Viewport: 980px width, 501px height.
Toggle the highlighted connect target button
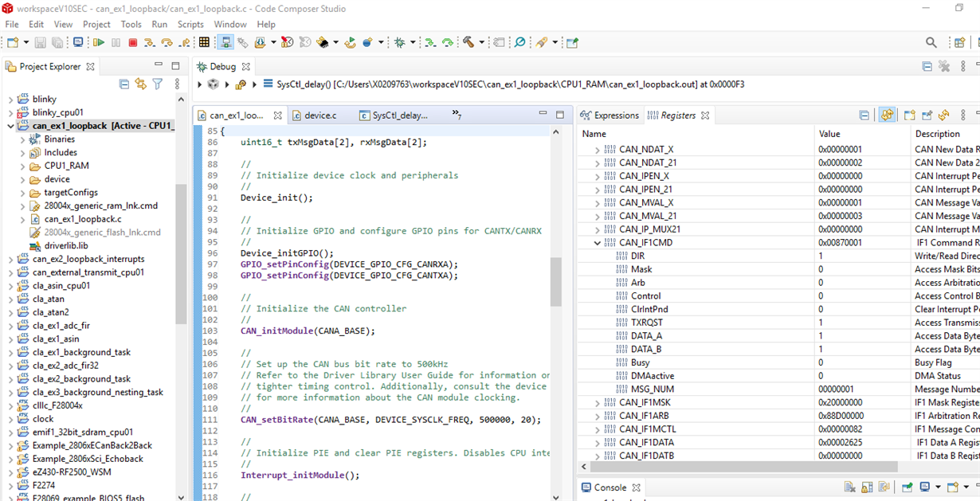225,42
